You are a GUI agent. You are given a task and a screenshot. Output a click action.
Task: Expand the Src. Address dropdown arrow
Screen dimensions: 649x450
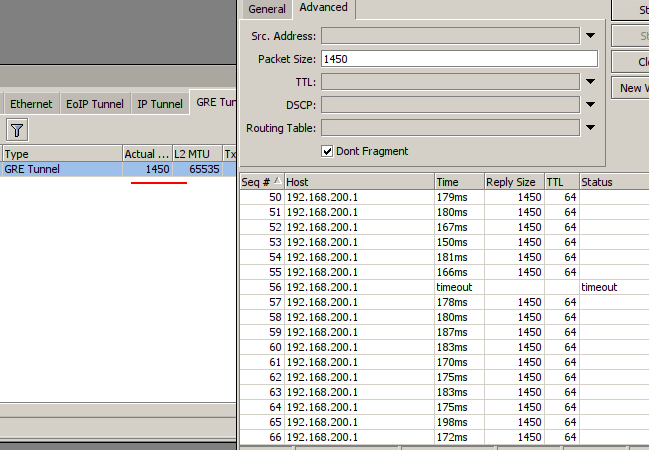[x=591, y=36]
